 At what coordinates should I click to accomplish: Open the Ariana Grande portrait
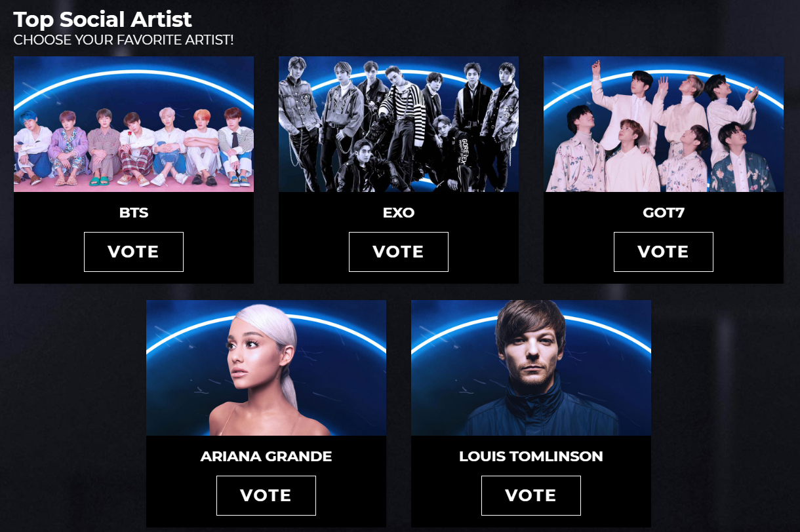click(x=266, y=368)
